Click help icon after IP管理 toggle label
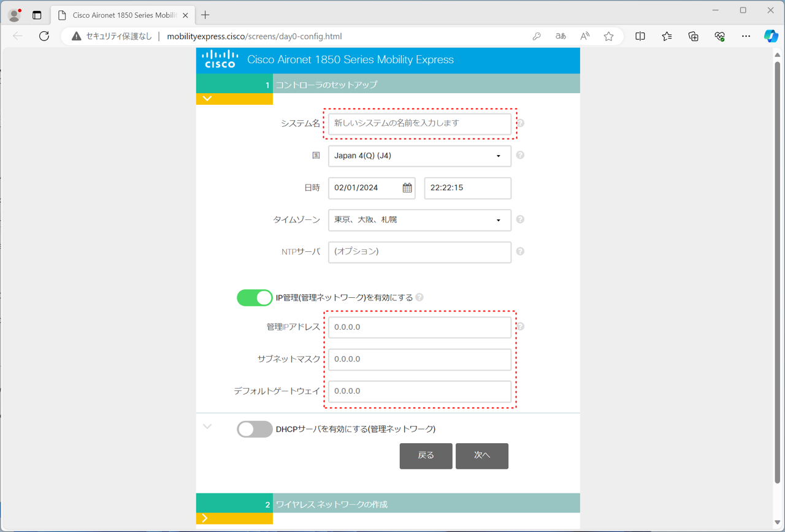The width and height of the screenshot is (785, 532). pos(419,297)
